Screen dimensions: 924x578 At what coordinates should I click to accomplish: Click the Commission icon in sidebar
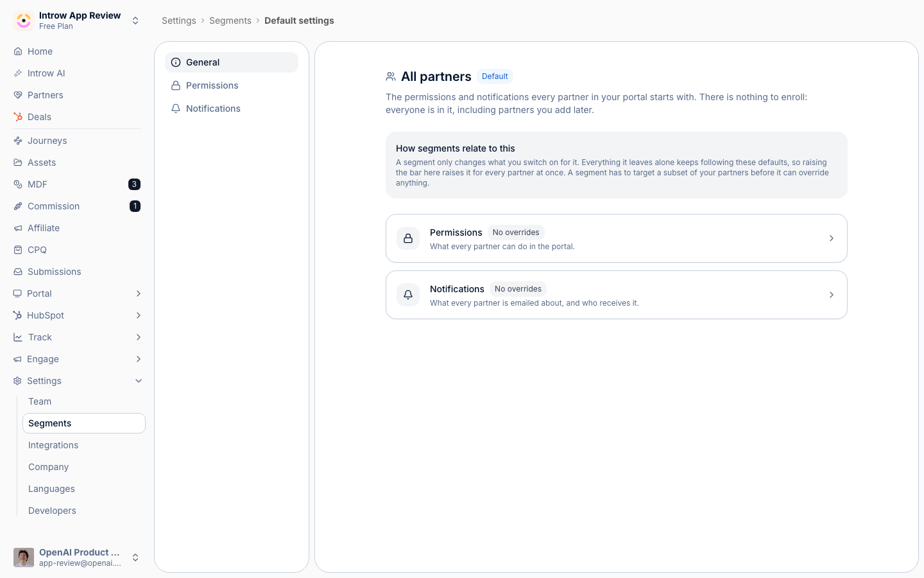point(18,206)
